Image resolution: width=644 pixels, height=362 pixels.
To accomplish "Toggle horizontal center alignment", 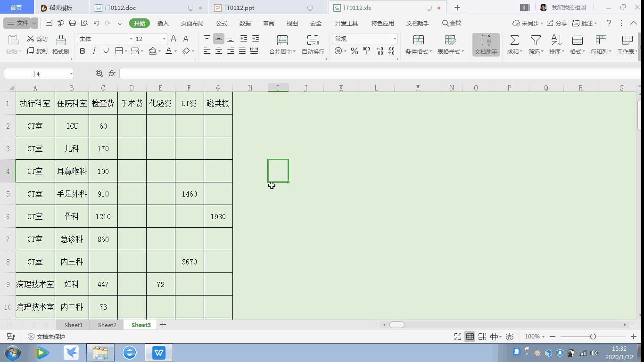I will 219,51.
